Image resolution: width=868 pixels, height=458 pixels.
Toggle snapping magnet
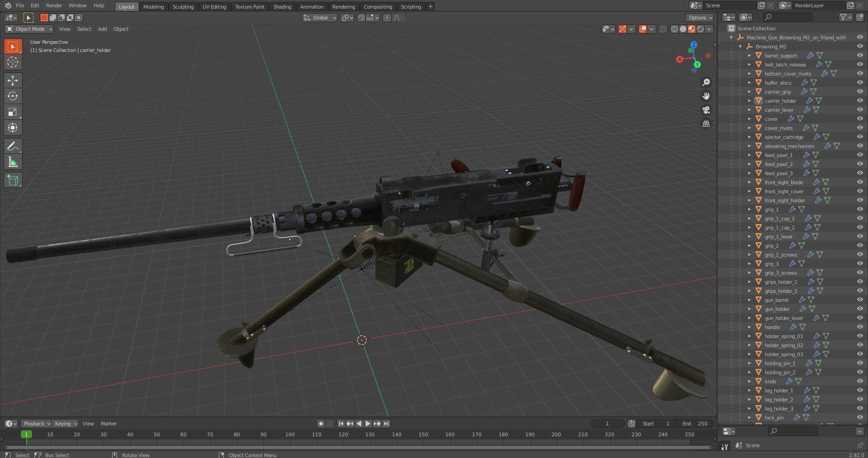coord(361,18)
